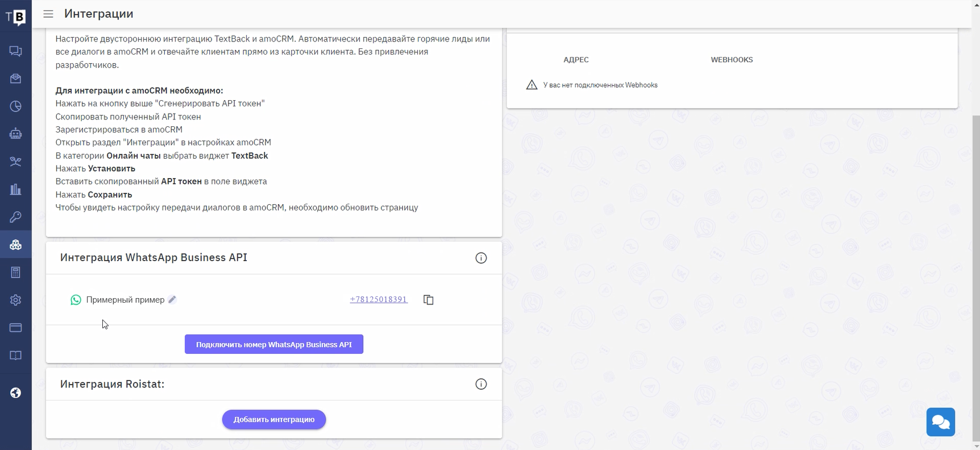Click the key icon in sidebar
The height and width of the screenshot is (450, 980).
point(15,217)
